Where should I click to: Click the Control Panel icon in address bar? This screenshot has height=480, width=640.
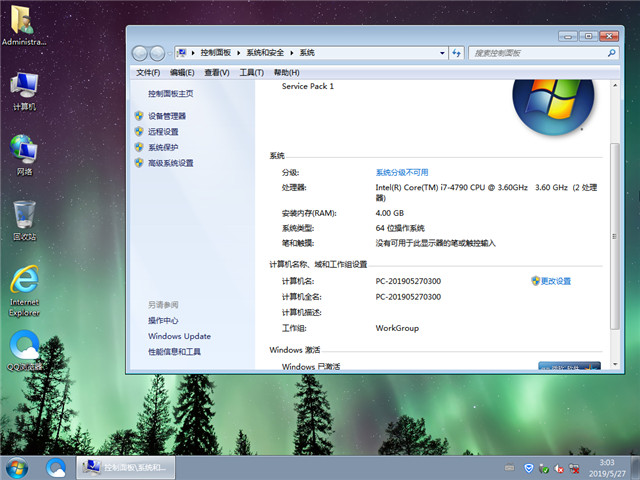point(182,53)
